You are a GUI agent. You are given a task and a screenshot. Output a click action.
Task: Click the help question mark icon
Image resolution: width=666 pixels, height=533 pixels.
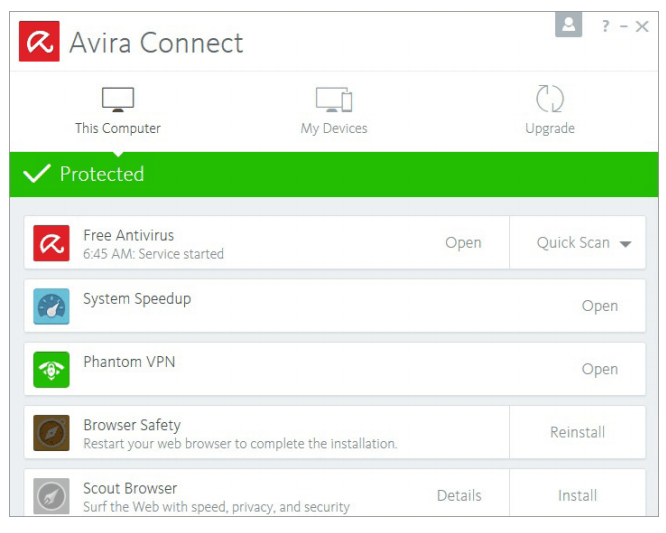606,26
